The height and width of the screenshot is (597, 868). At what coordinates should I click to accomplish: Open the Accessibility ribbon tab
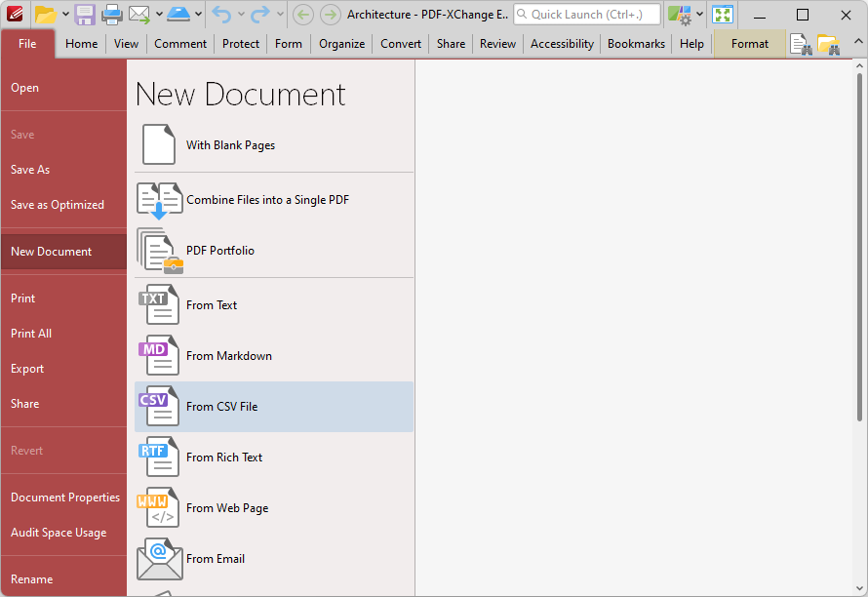click(562, 44)
